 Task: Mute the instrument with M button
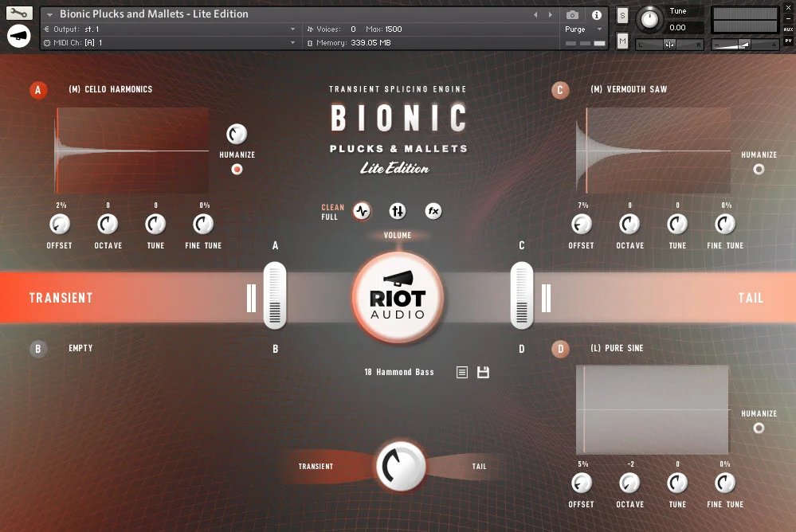(623, 41)
